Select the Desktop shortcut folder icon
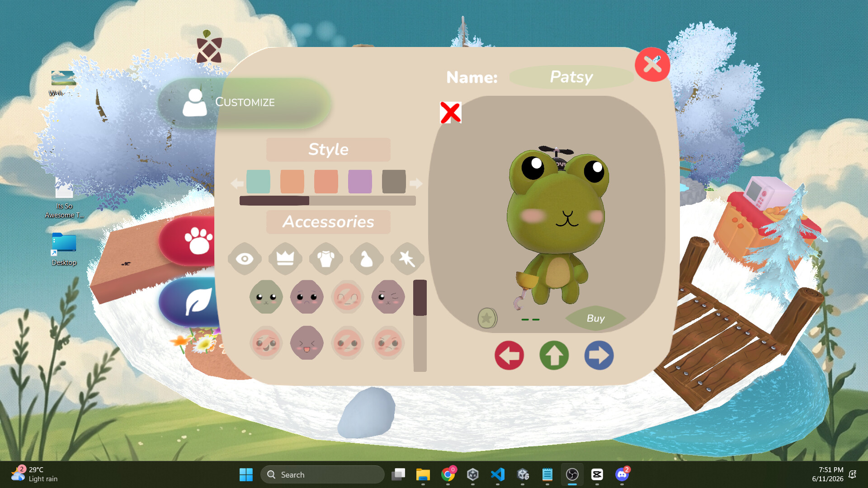This screenshot has height=488, width=868. point(64,249)
